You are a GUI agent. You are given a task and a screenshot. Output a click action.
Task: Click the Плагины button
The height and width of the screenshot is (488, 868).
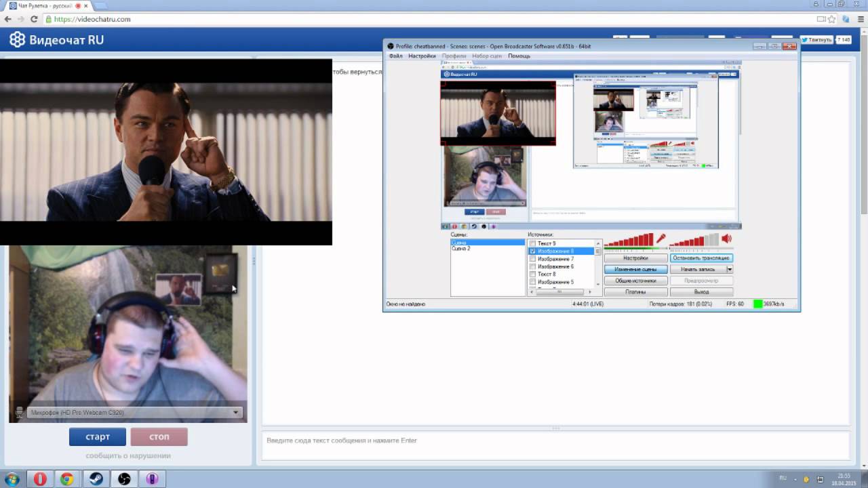pyautogui.click(x=635, y=292)
